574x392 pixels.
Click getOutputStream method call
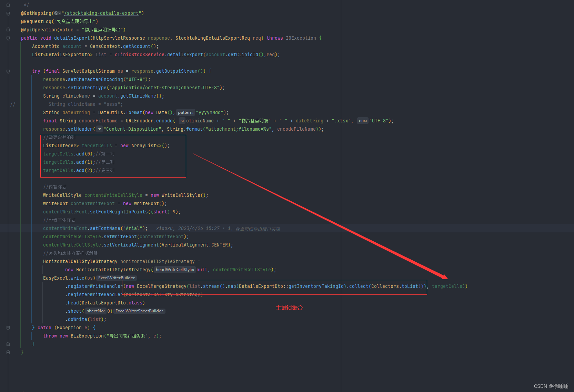point(177,71)
